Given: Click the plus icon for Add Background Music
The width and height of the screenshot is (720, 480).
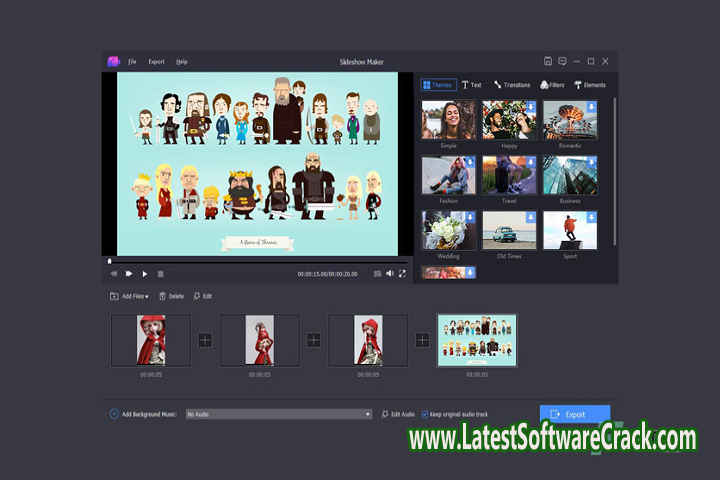Looking at the screenshot, I should (x=114, y=413).
